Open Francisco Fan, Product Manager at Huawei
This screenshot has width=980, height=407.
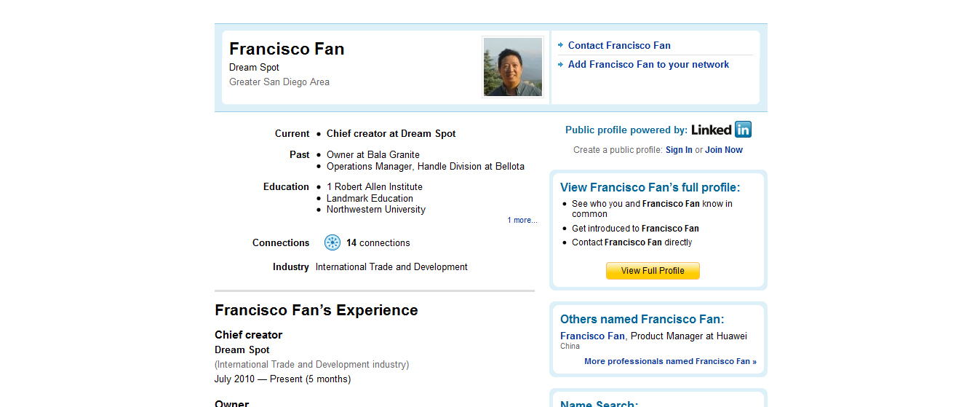coord(592,336)
